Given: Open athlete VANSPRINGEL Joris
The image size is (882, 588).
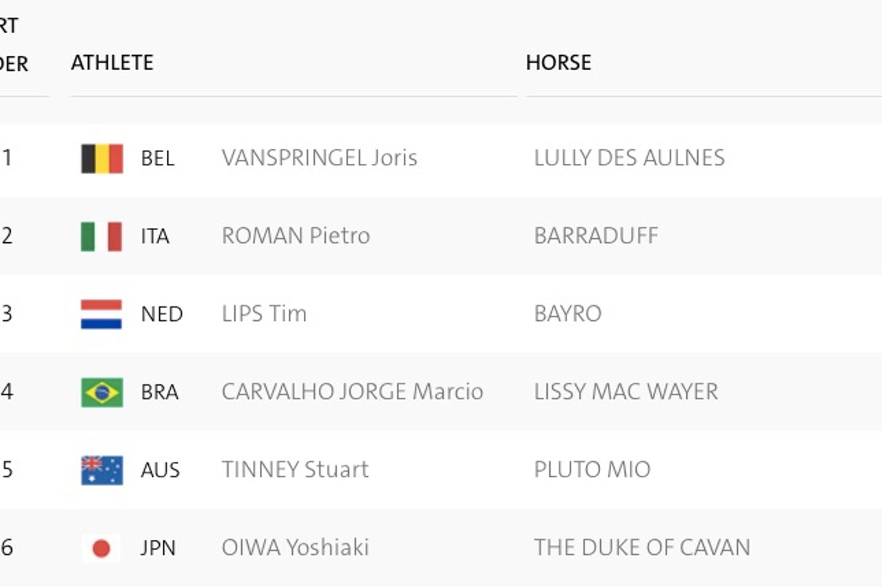Looking at the screenshot, I should [x=319, y=158].
